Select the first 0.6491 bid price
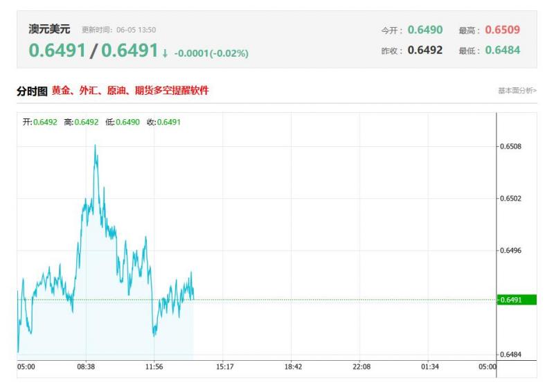This screenshot has width=554, height=392. coord(57,50)
